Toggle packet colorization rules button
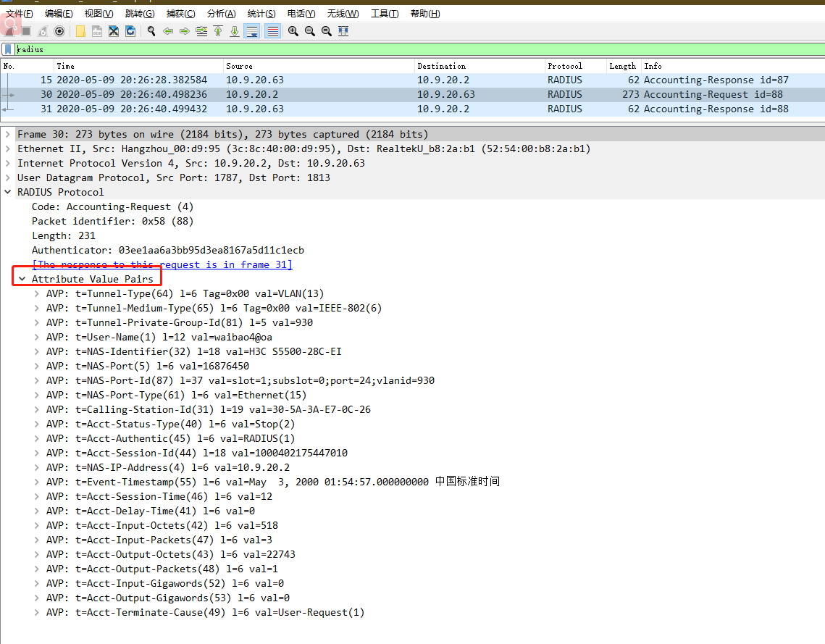This screenshot has height=644, width=825. click(x=272, y=31)
